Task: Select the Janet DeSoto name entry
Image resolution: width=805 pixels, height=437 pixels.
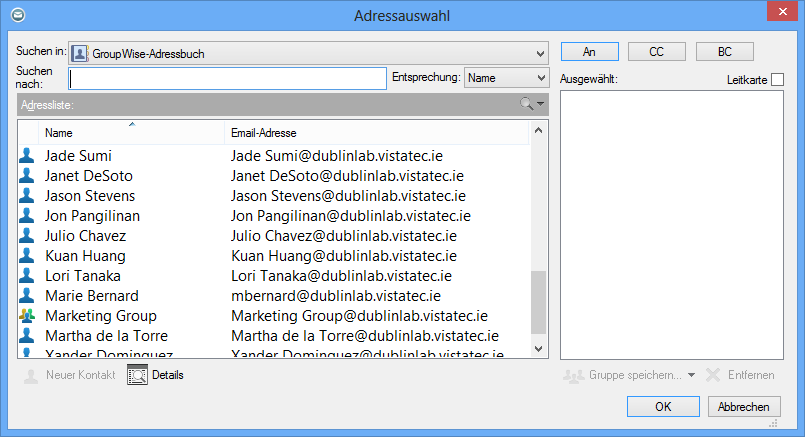Action: pos(89,176)
